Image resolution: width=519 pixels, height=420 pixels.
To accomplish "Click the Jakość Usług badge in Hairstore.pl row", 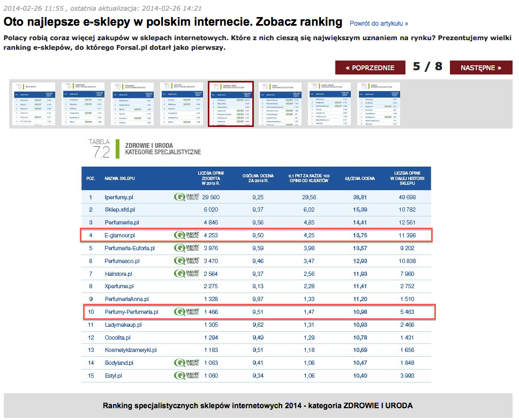I will [x=186, y=274].
